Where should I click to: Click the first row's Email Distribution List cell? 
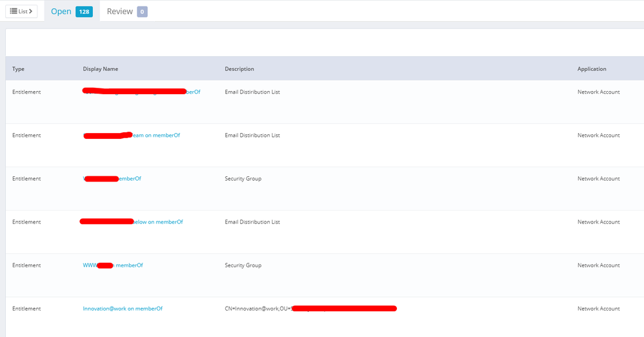click(x=252, y=92)
